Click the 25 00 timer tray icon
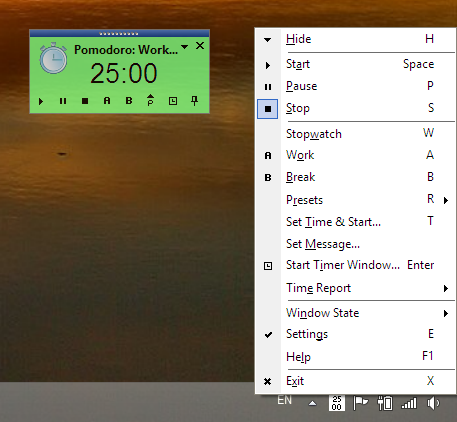The height and width of the screenshot is (422, 457). 337,403
